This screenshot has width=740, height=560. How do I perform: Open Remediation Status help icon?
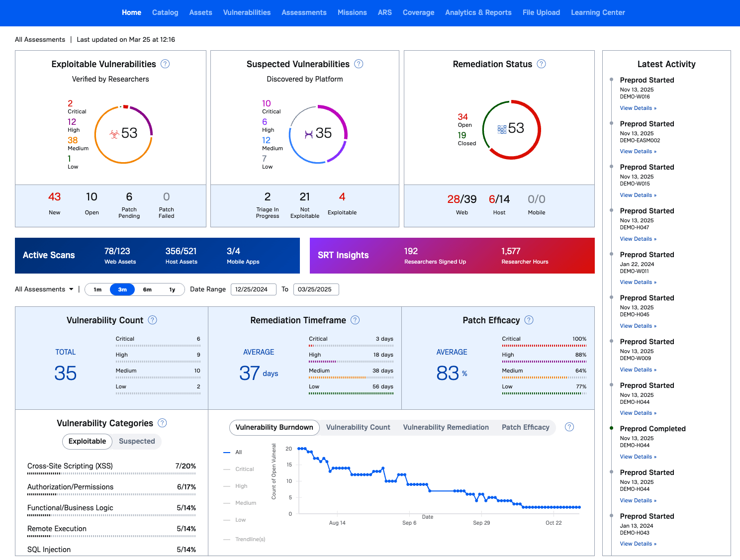[x=542, y=64]
